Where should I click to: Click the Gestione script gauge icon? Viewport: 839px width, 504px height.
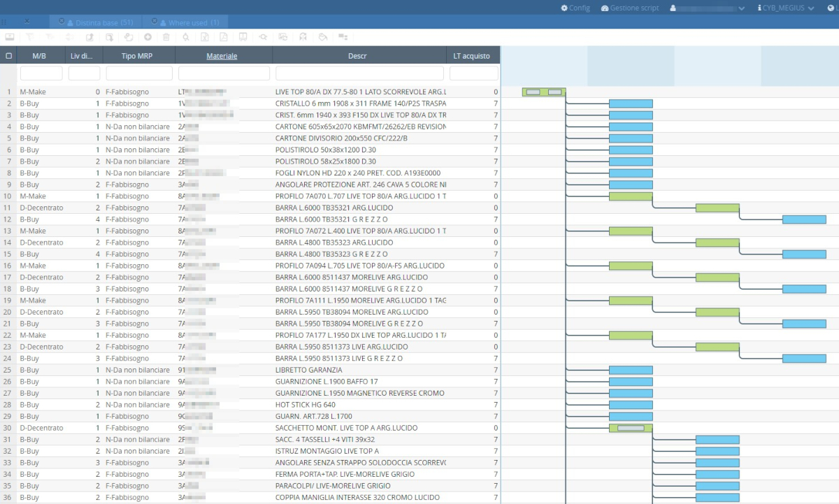tap(605, 8)
